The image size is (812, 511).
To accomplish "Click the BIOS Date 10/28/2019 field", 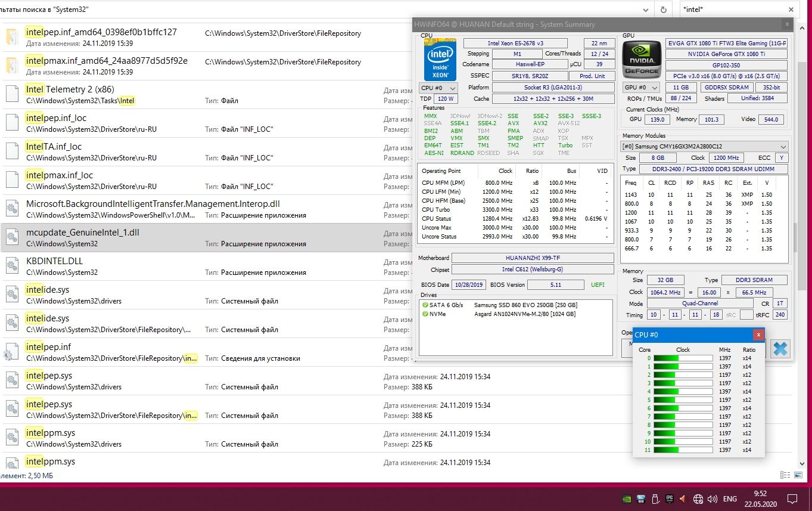I will (469, 285).
